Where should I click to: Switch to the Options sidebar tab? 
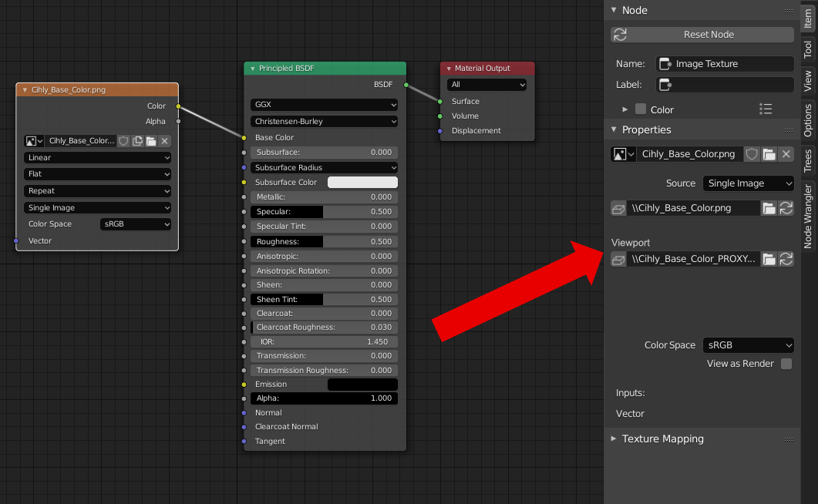(x=808, y=120)
